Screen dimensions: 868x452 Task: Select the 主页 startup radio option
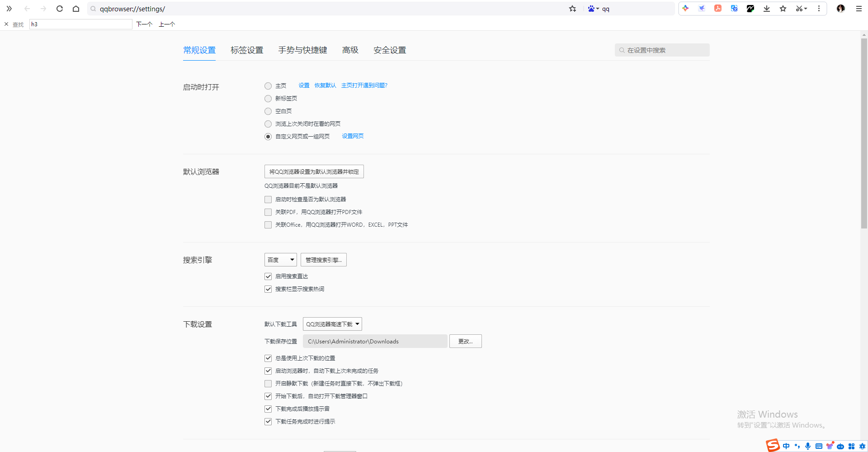(268, 86)
